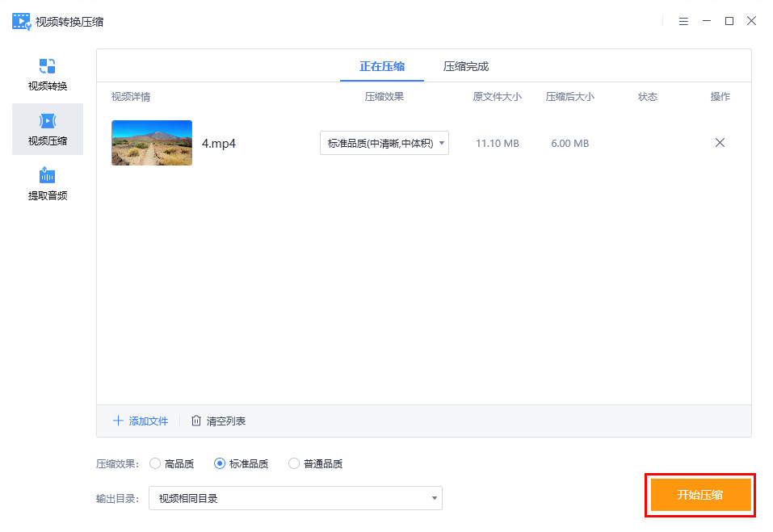Select the 视频压缩 sidebar item
This screenshot has width=773, height=532.
click(48, 129)
